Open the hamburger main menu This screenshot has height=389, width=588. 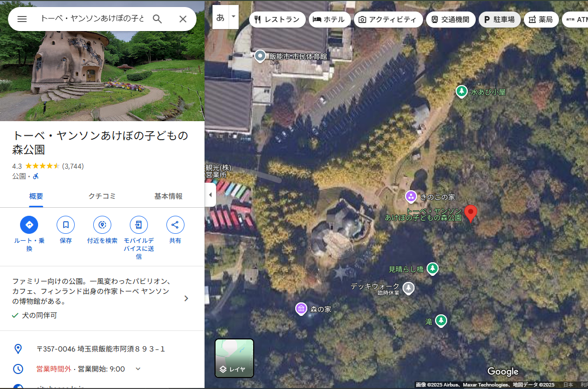pos(22,19)
